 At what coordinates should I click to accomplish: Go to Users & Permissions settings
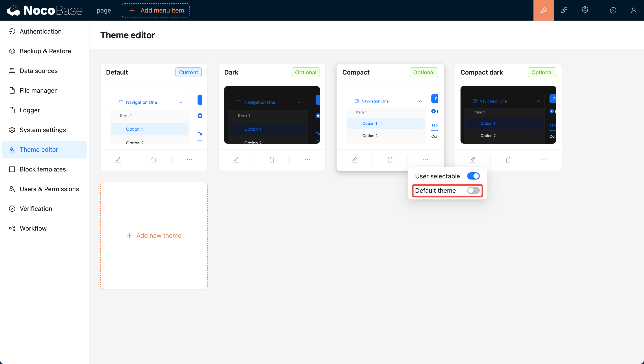pyautogui.click(x=49, y=189)
